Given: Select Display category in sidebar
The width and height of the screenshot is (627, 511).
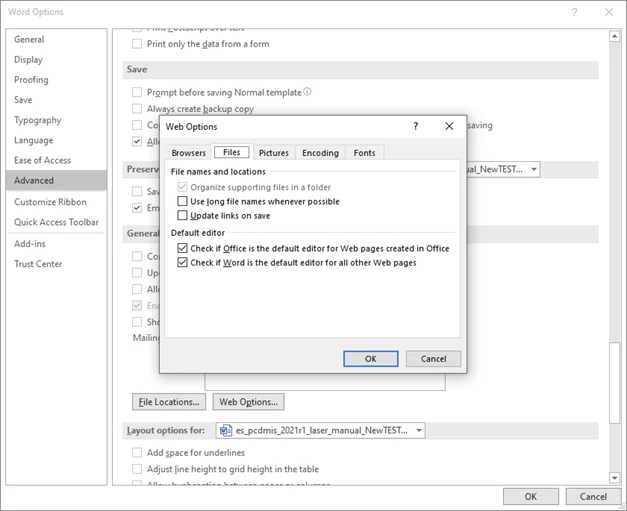Looking at the screenshot, I should pos(56,60).
